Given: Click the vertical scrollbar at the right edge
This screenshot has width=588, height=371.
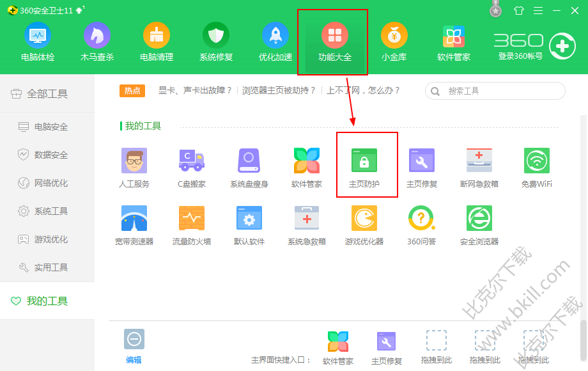Looking at the screenshot, I should coord(583,340).
